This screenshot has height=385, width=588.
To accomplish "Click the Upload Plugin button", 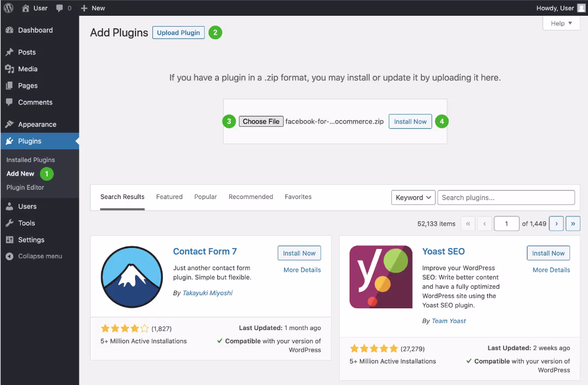I will point(179,33).
